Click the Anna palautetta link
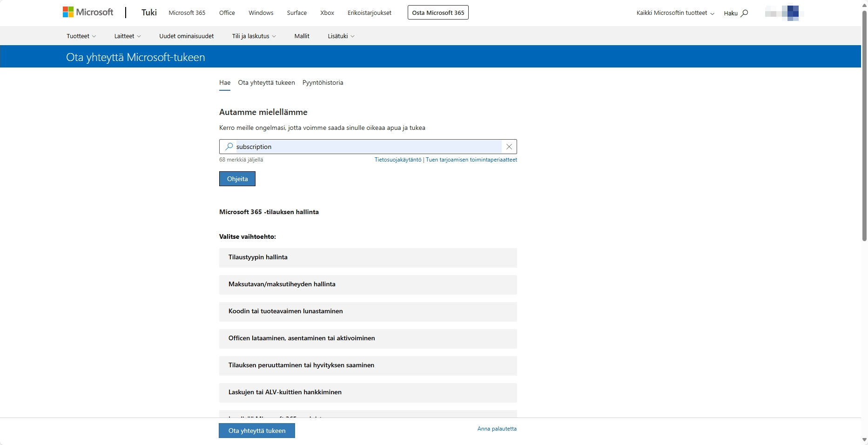Image resolution: width=868 pixels, height=445 pixels. click(497, 429)
